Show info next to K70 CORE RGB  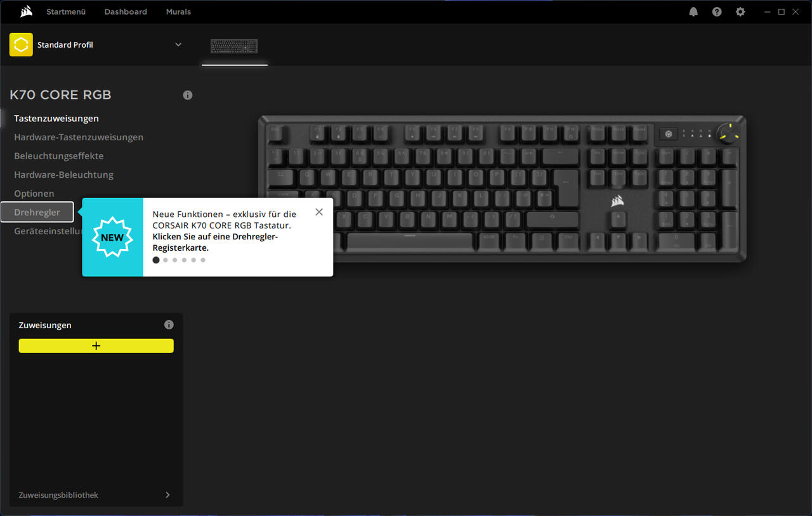(x=188, y=95)
